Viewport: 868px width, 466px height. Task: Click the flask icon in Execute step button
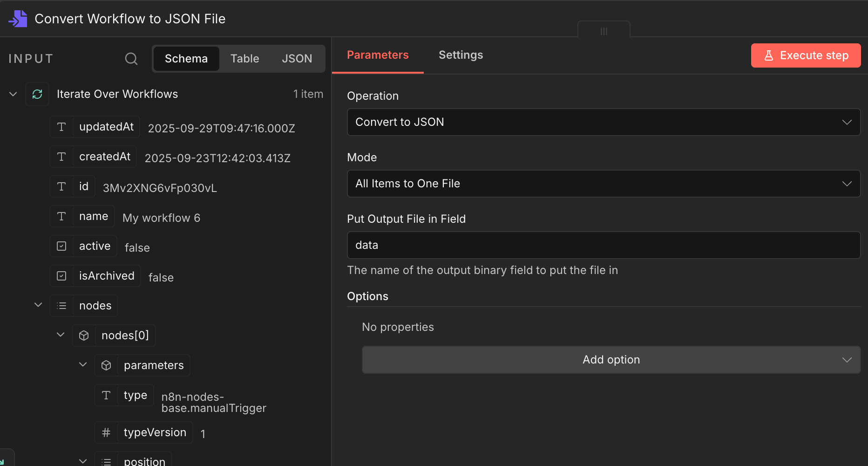point(769,55)
